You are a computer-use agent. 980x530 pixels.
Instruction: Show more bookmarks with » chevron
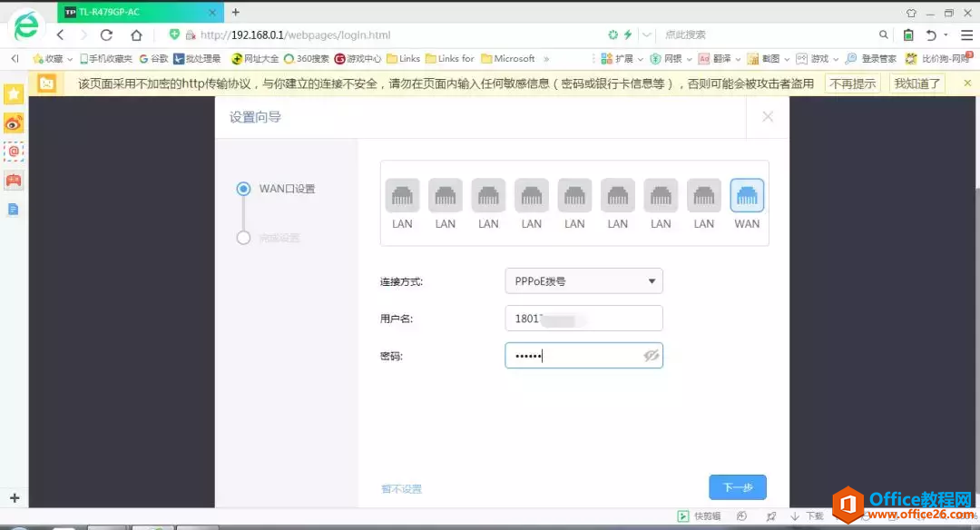tap(546, 59)
